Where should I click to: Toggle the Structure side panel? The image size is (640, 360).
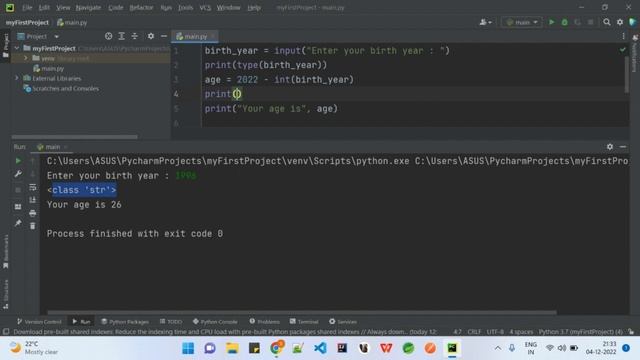click(x=6, y=295)
